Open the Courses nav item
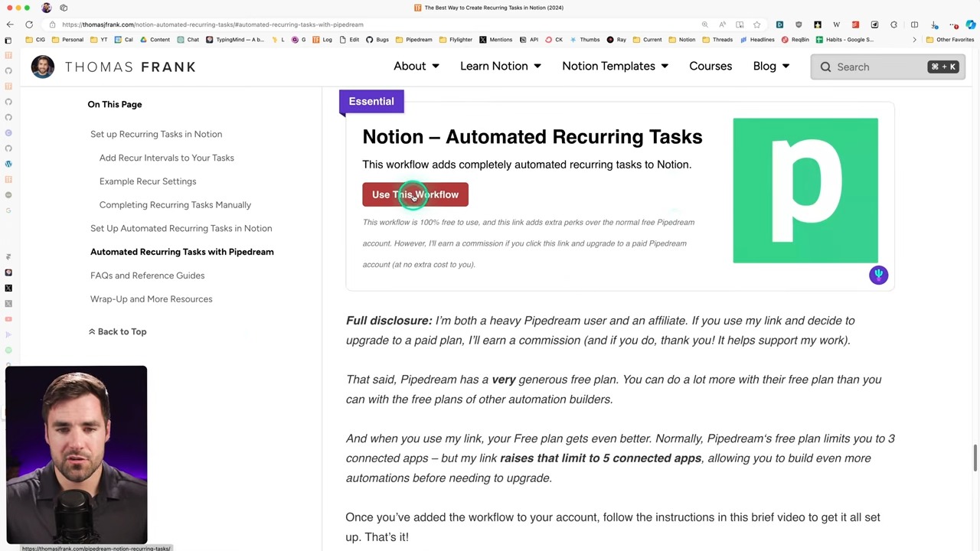The height and width of the screenshot is (551, 980). click(710, 67)
